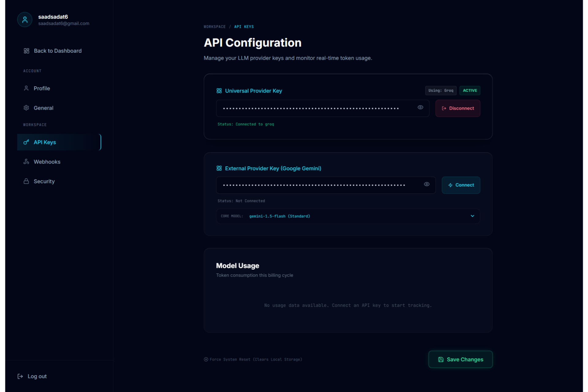Click the Universal Provider Key atom icon
The height and width of the screenshot is (392, 588).
[x=219, y=91]
